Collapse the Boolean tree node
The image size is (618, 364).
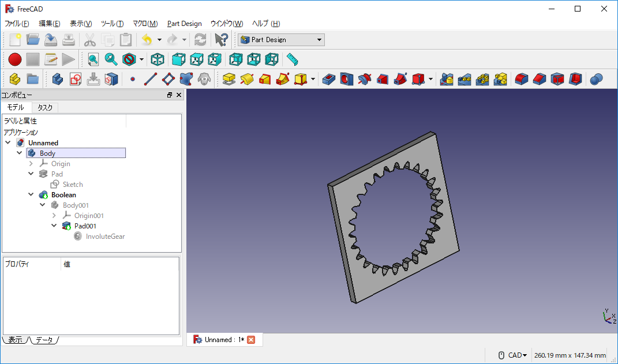(31, 194)
